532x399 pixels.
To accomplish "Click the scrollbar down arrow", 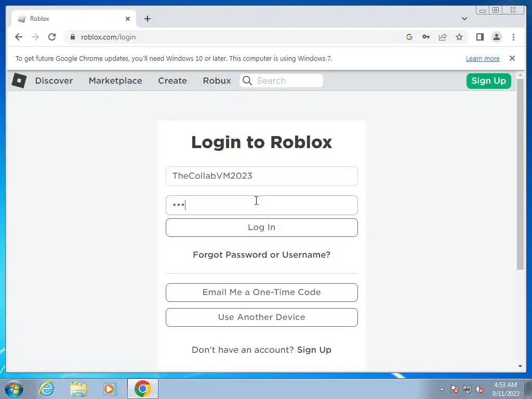I will (521, 366).
